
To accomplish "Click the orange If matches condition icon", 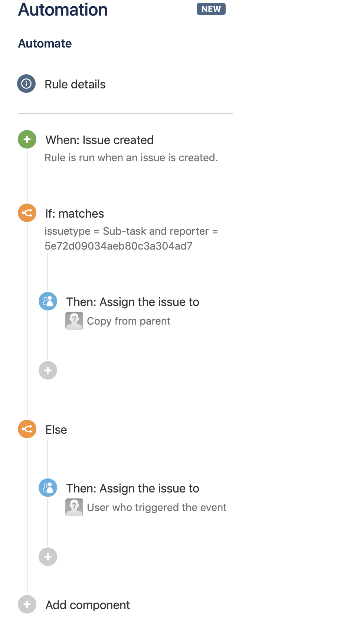I will 27,213.
